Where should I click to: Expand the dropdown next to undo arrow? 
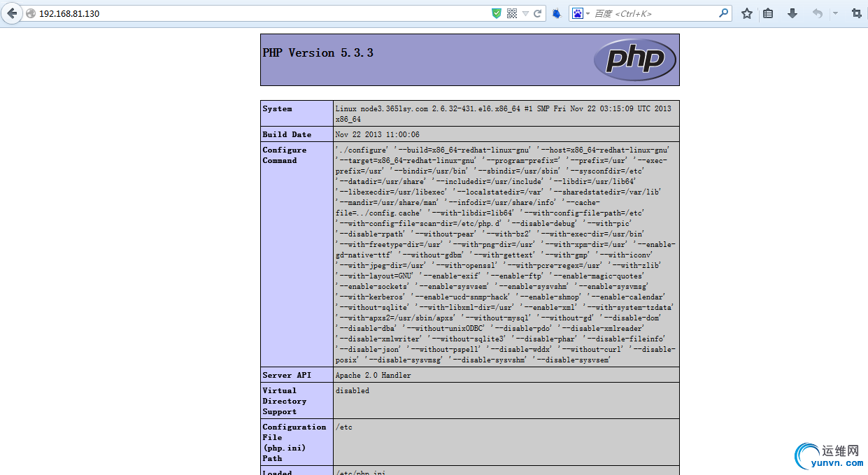[835, 13]
